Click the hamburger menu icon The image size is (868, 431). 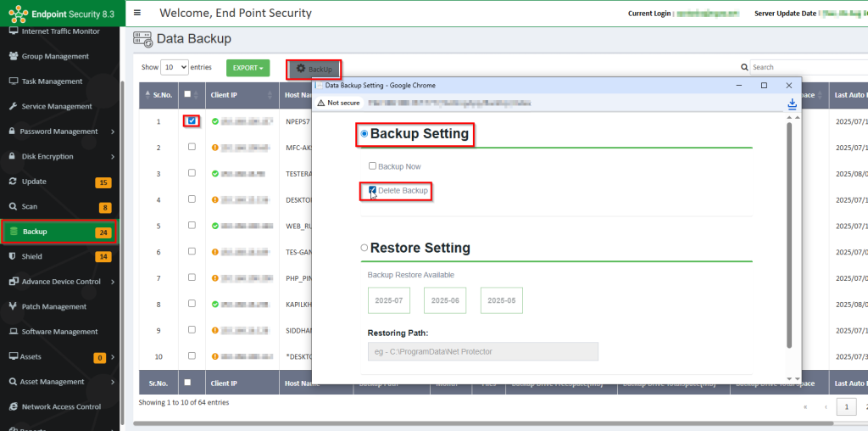pos(137,14)
